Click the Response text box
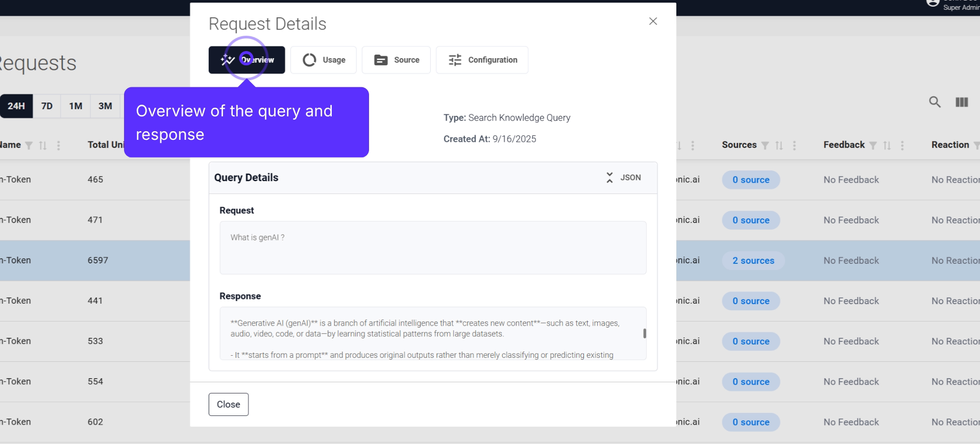This screenshot has width=980, height=444. (x=433, y=333)
